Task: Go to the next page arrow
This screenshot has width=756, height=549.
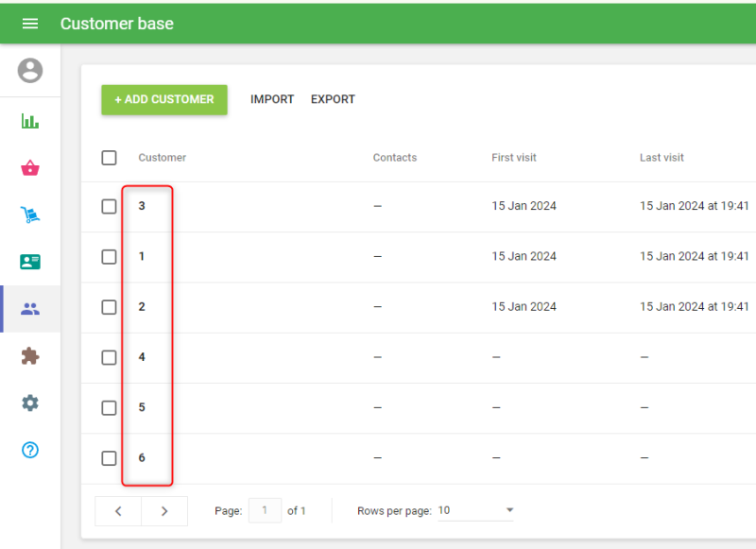Action: (164, 511)
